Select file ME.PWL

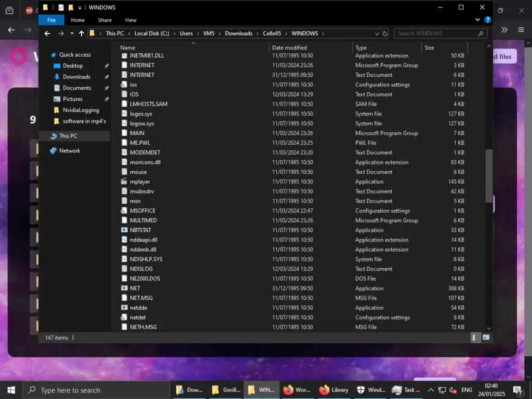click(x=140, y=143)
